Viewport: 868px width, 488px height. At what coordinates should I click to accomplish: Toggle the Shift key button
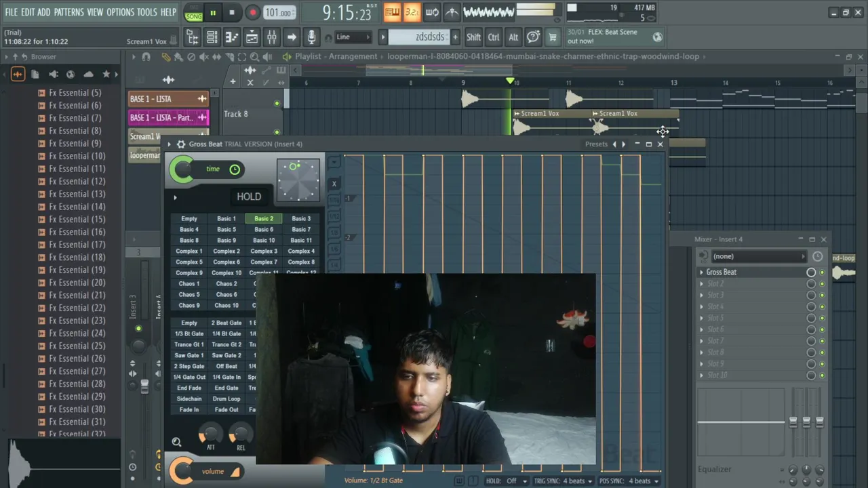(474, 37)
